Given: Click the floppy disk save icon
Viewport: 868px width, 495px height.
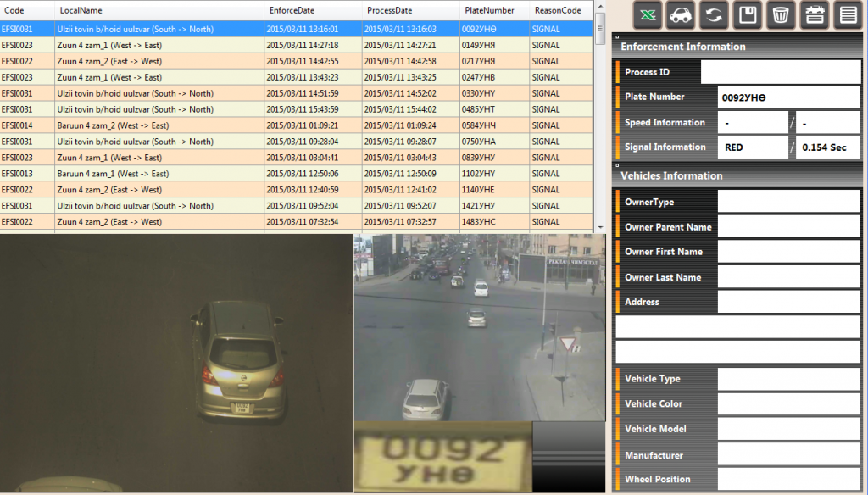Looking at the screenshot, I should pos(747,15).
